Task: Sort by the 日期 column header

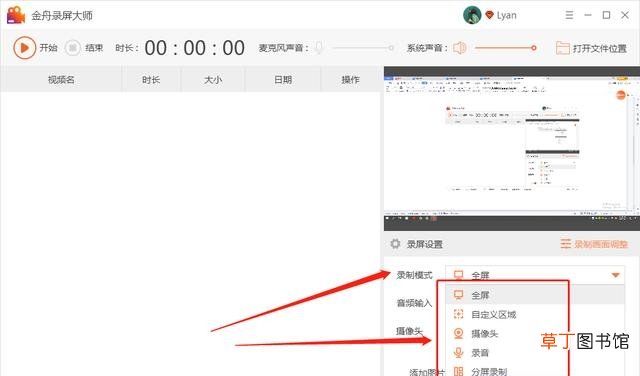Action: point(283,80)
